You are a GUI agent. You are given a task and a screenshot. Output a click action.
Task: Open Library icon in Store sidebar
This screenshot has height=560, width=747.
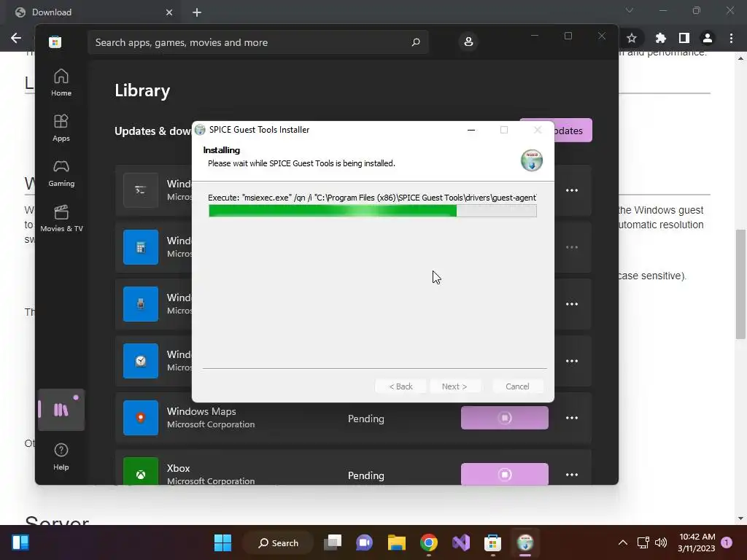pos(61,410)
